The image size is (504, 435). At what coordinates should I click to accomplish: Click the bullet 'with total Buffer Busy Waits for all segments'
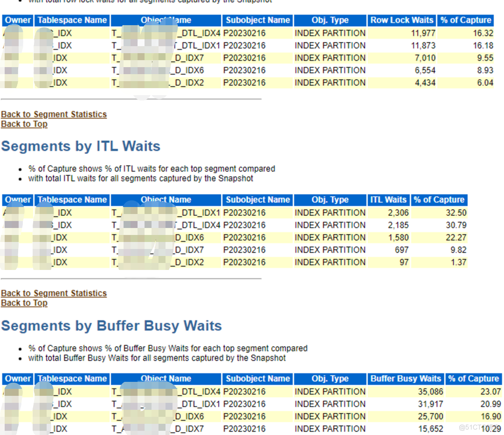pyautogui.click(x=157, y=358)
